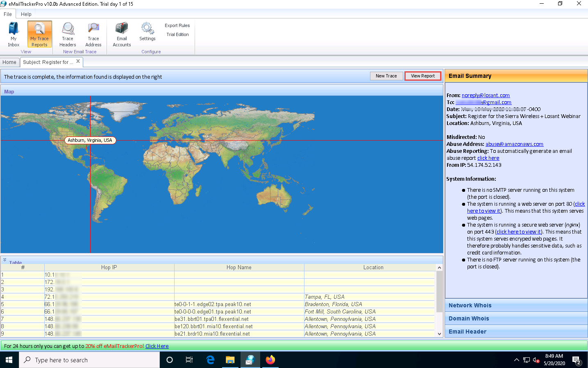Screen dimensions: 588x368
Task: Click Trial Edition option
Action: [x=177, y=34]
